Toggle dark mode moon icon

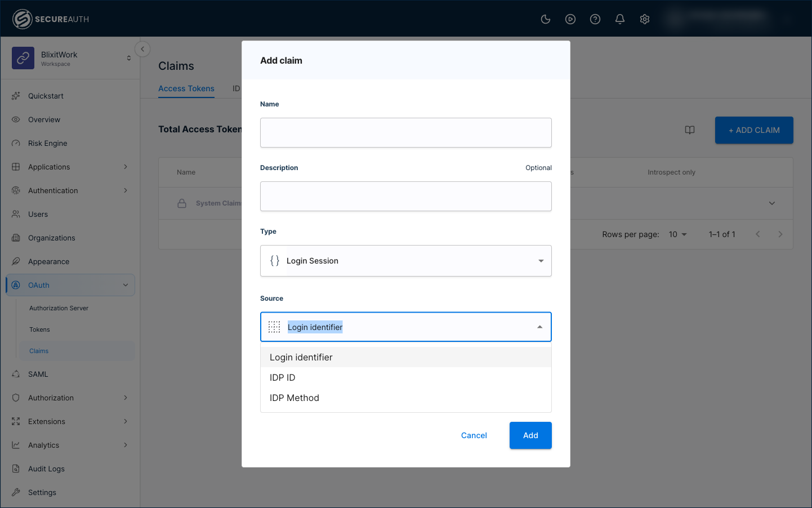546,19
